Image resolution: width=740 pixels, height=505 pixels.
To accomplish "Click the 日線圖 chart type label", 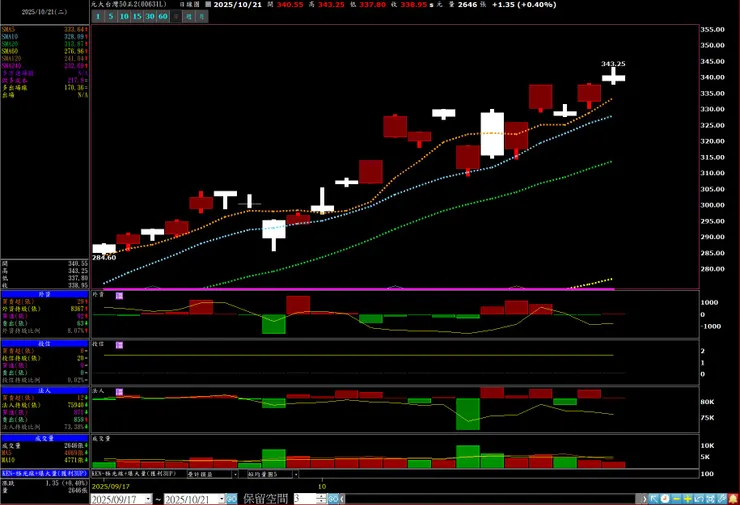I will (189, 4).
